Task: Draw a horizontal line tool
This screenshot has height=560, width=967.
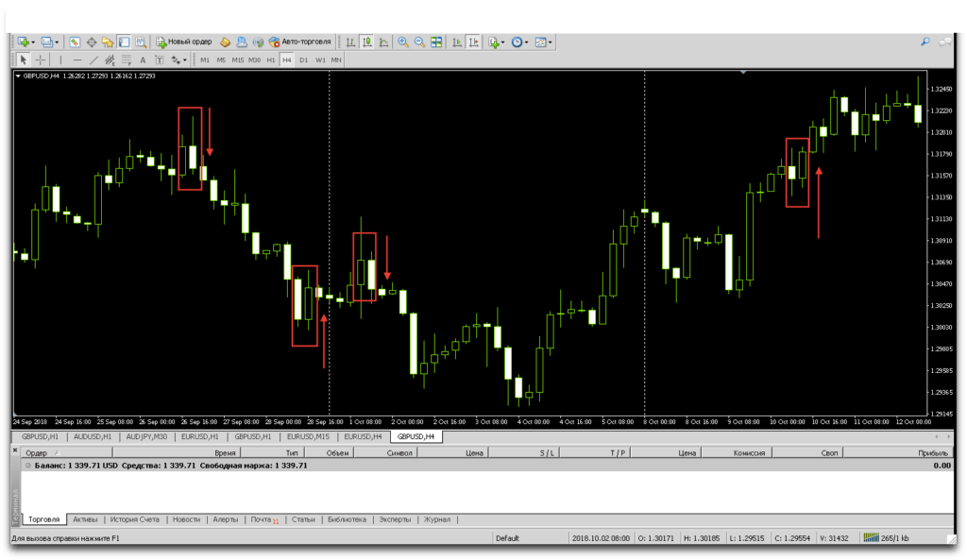Action: 77,59
